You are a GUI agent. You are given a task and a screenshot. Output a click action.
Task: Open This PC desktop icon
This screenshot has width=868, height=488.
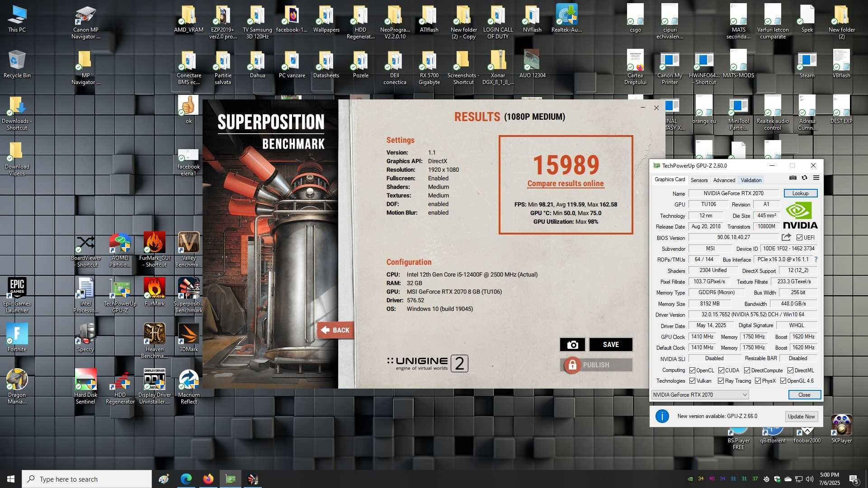click(x=17, y=18)
